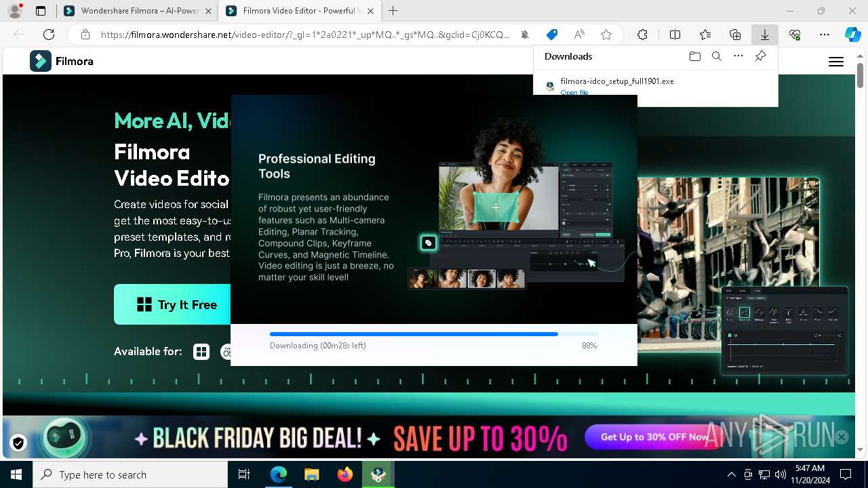Open the Windows Start menu

point(16,474)
